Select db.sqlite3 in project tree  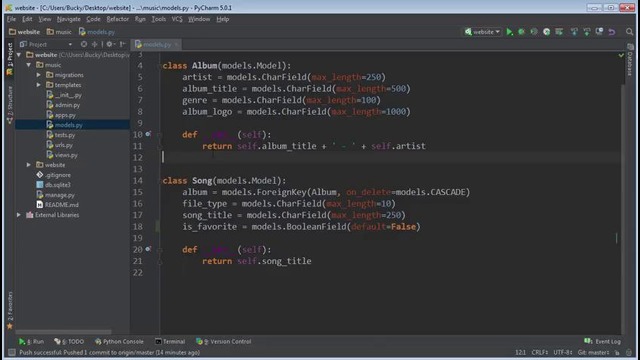pos(53,185)
